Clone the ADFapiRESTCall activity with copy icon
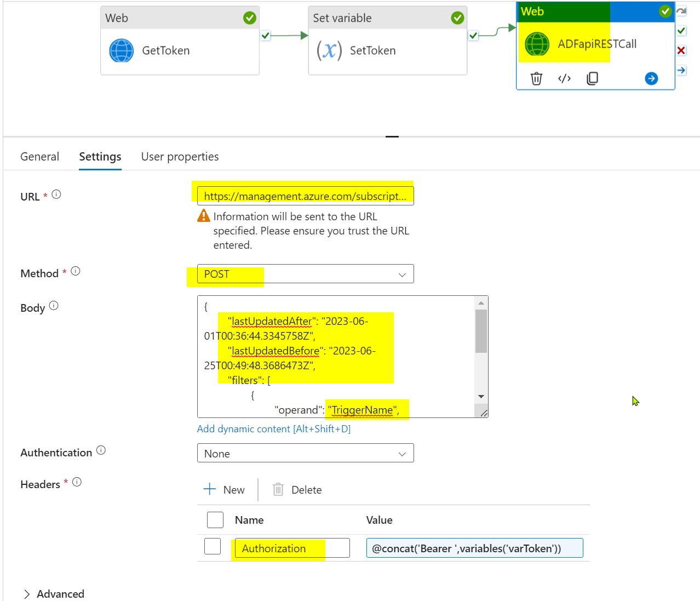 [x=592, y=78]
